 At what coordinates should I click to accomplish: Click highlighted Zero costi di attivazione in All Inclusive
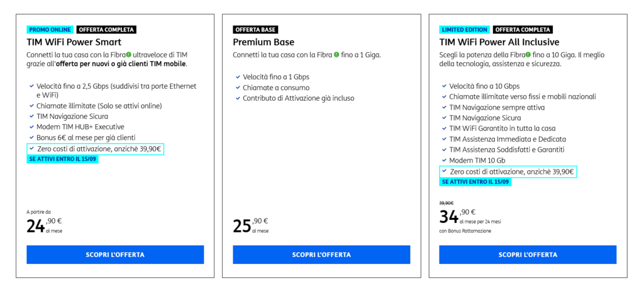coord(508,171)
